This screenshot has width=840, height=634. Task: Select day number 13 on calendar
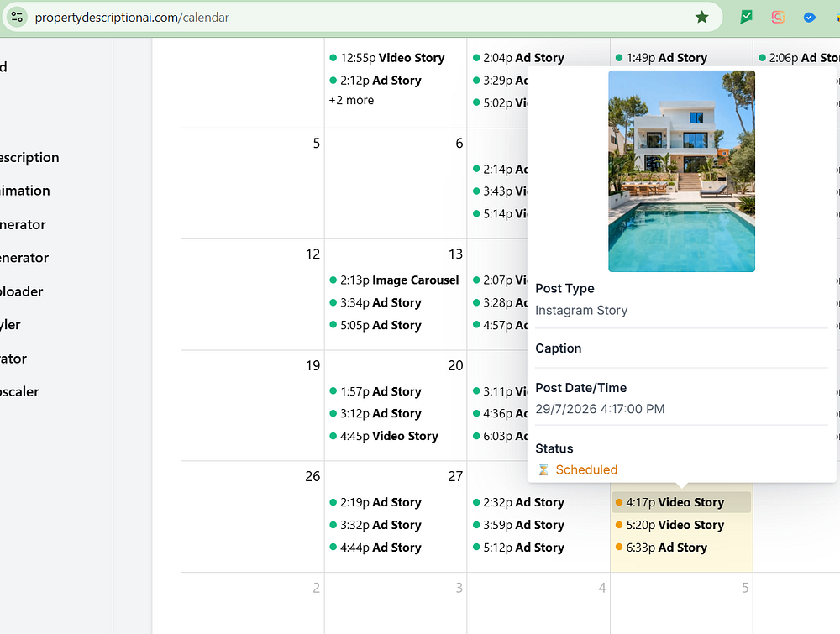(x=456, y=254)
